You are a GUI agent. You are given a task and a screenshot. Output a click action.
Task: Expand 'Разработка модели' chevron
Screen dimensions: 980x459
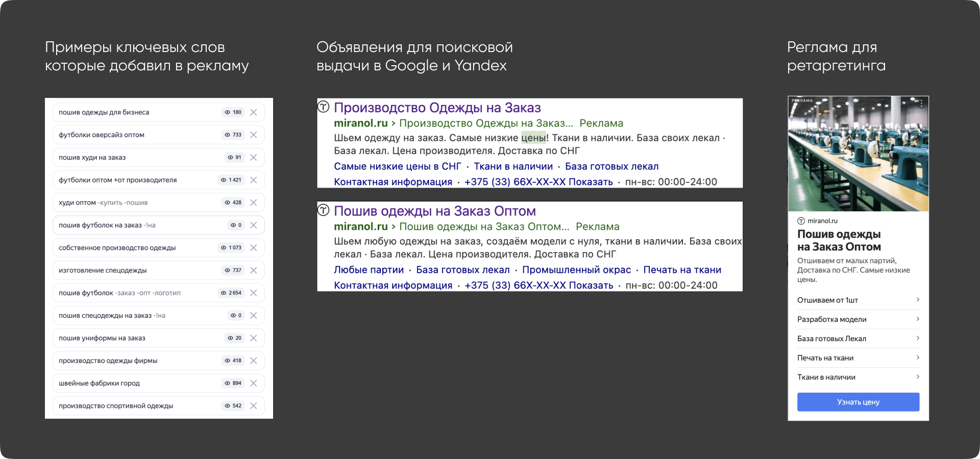coord(918,319)
